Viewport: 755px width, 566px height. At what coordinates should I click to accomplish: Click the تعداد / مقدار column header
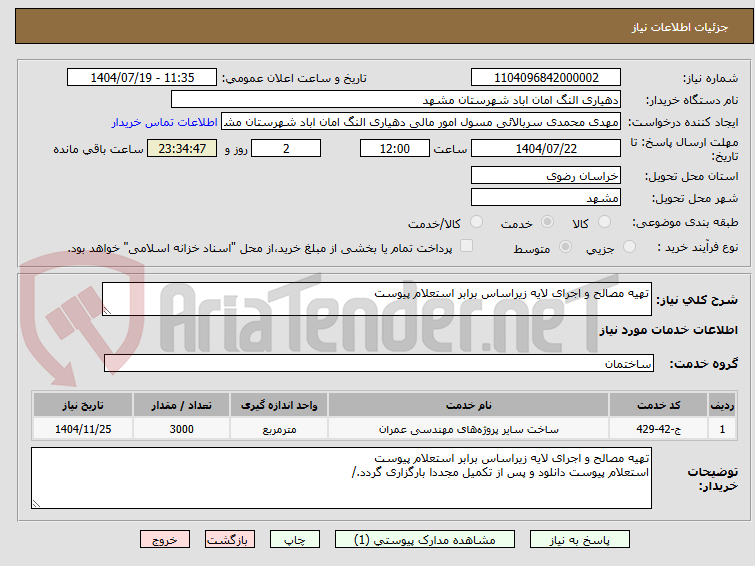[x=182, y=405]
